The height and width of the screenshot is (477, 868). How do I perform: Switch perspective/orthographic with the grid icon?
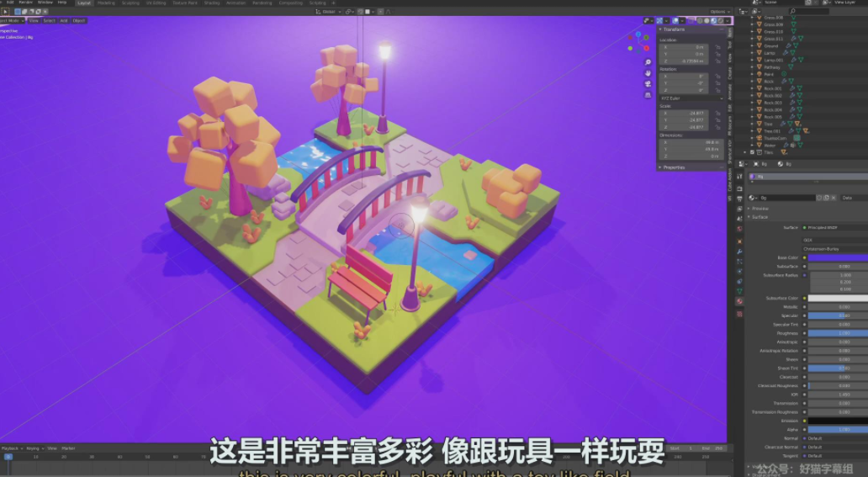coord(648,95)
